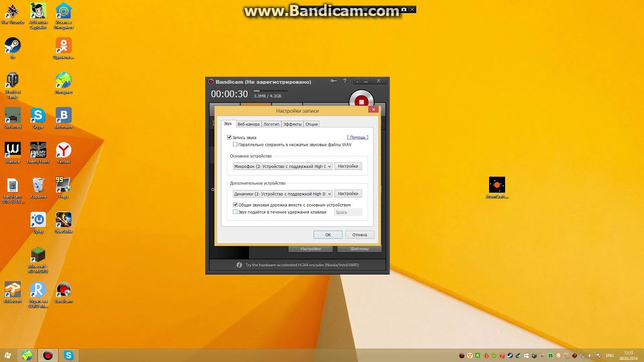
Task: Toggle the Запись звука checkbox
Action: tap(229, 137)
